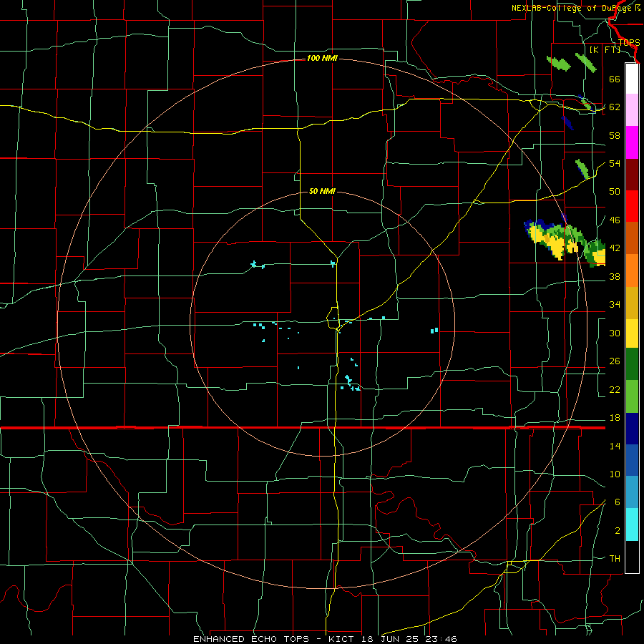The width and height of the screenshot is (644, 644).
Task: Click the bright red swatch on the color scale
Action: point(632,206)
